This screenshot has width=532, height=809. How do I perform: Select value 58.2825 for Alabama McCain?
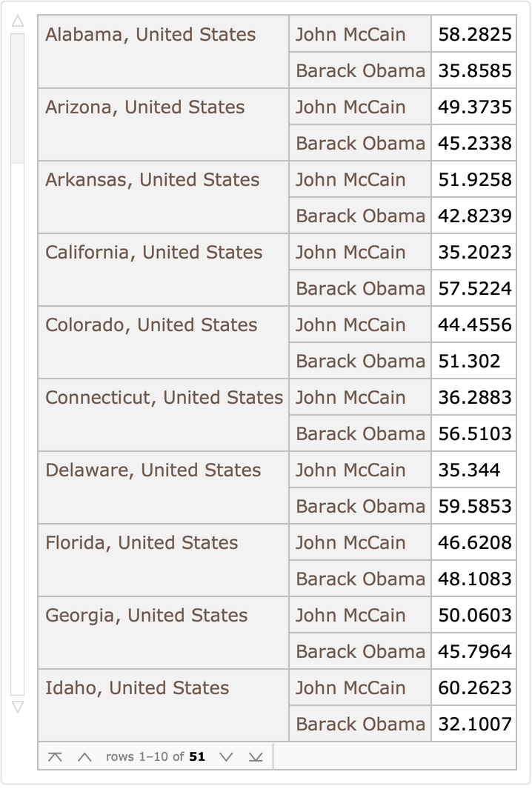click(474, 35)
